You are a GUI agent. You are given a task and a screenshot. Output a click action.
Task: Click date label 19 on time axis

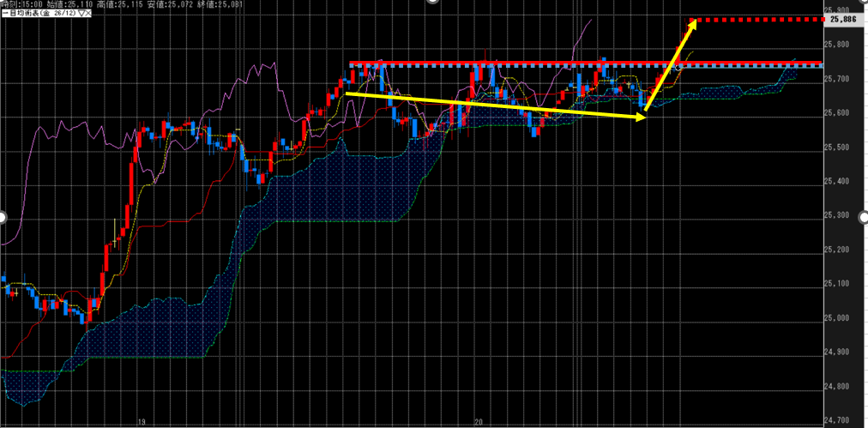coord(141,422)
